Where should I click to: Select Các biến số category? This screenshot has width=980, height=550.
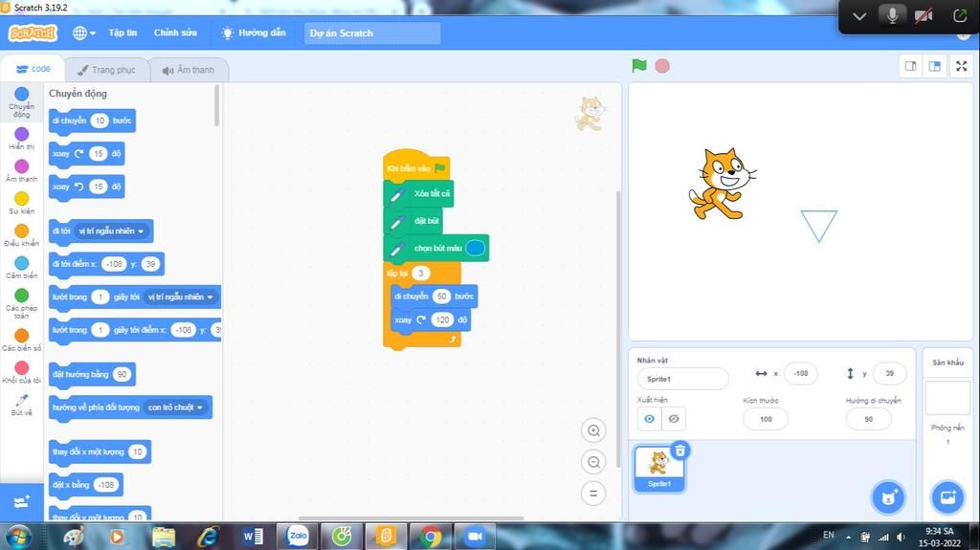tap(21, 340)
